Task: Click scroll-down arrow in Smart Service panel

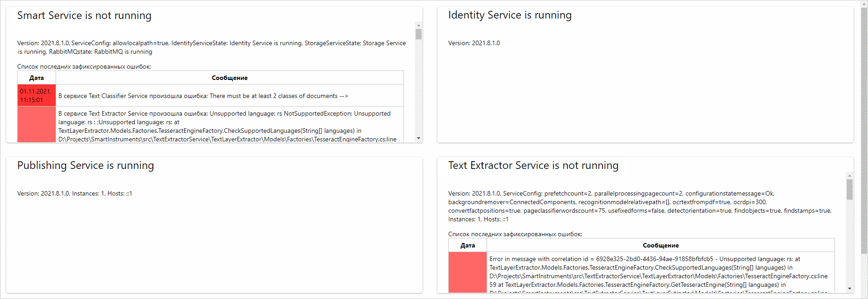Action: (x=418, y=138)
